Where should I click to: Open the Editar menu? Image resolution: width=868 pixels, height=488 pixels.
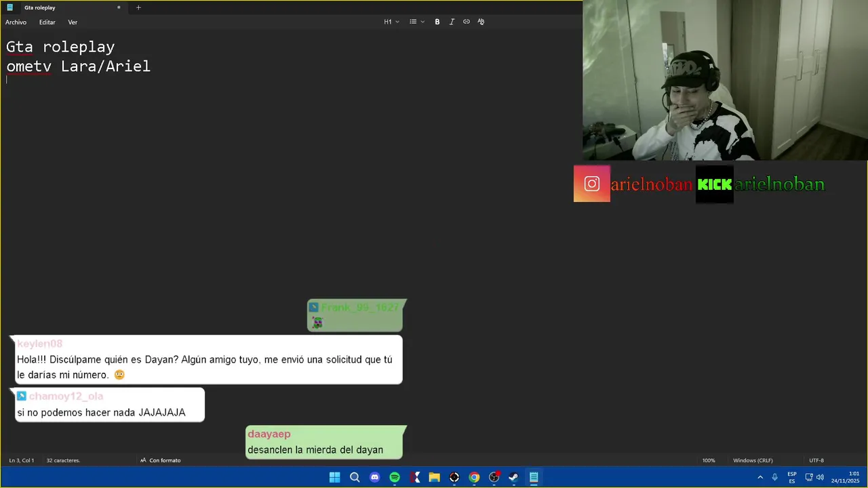[47, 22]
